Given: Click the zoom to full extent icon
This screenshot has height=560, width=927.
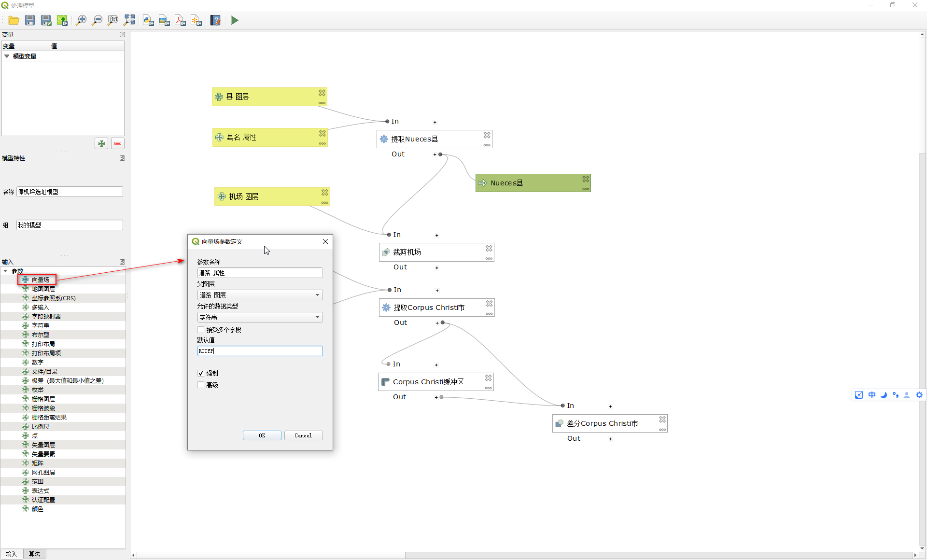Looking at the screenshot, I should pos(129,20).
